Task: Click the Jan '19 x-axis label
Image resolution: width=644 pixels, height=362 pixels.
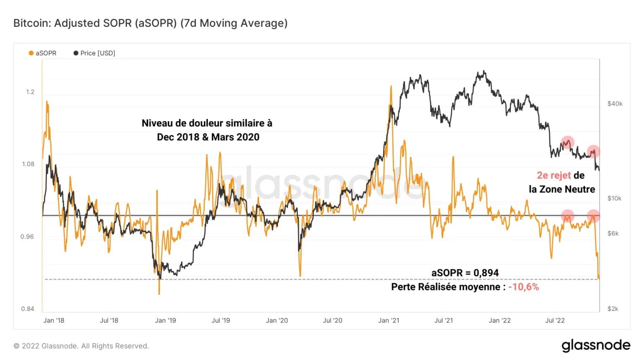Action: pyautogui.click(x=165, y=321)
